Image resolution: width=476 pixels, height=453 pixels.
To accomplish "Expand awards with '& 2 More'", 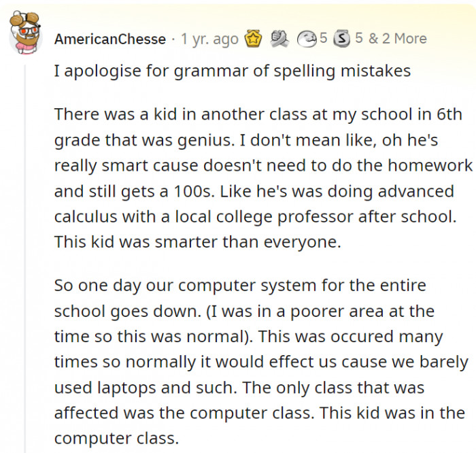I will (398, 39).
